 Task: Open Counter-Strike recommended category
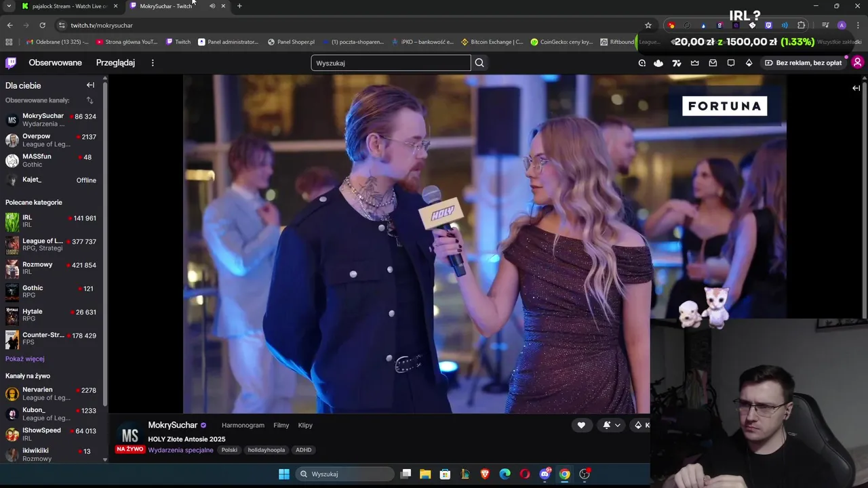(x=51, y=339)
